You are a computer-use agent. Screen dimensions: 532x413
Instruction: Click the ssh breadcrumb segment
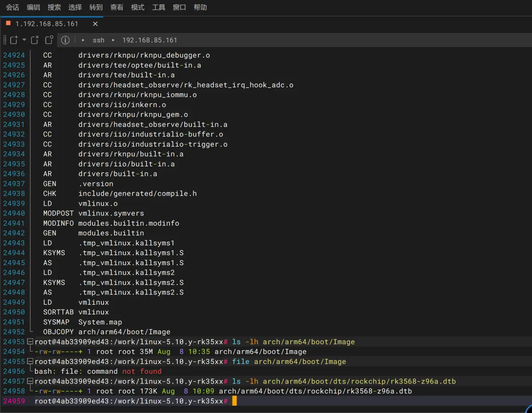99,40
